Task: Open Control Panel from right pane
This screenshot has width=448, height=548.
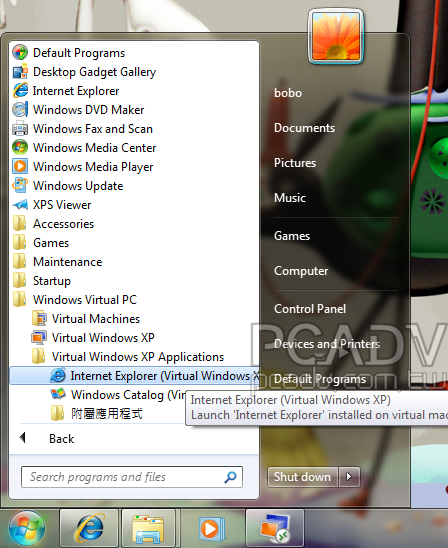Action: pyautogui.click(x=310, y=309)
